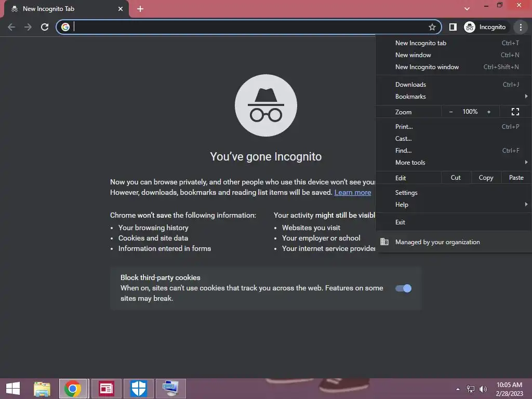Viewport: 532px width, 399px height.
Task: Click inside the address bar
Action: [249, 27]
